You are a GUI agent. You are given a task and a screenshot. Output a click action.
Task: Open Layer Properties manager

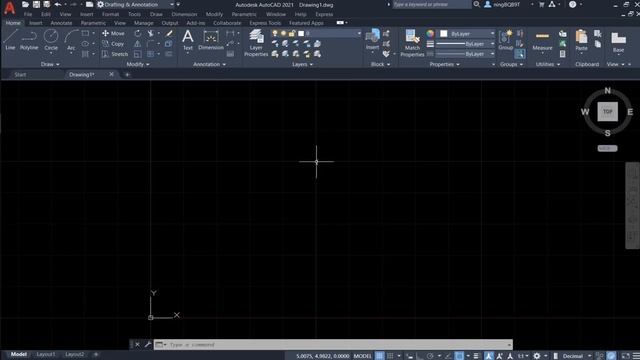pos(256,43)
